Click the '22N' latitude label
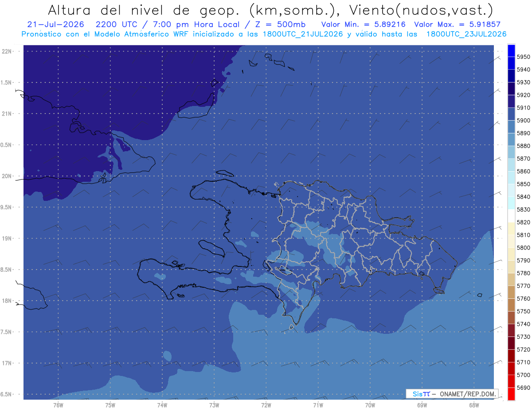This screenshot has width=532, height=411. click(8, 51)
